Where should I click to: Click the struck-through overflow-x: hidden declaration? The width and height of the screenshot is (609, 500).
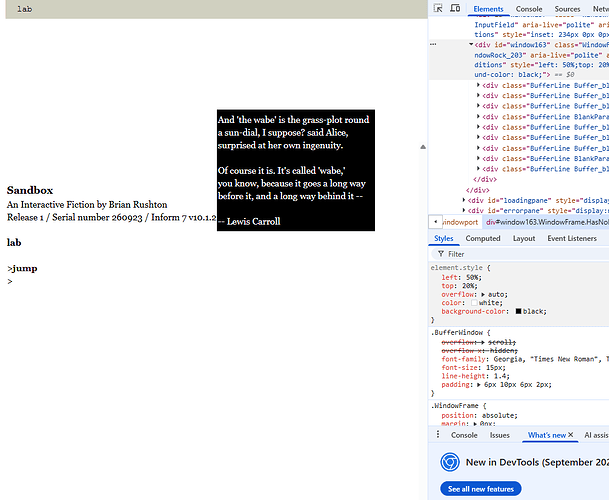pos(480,350)
